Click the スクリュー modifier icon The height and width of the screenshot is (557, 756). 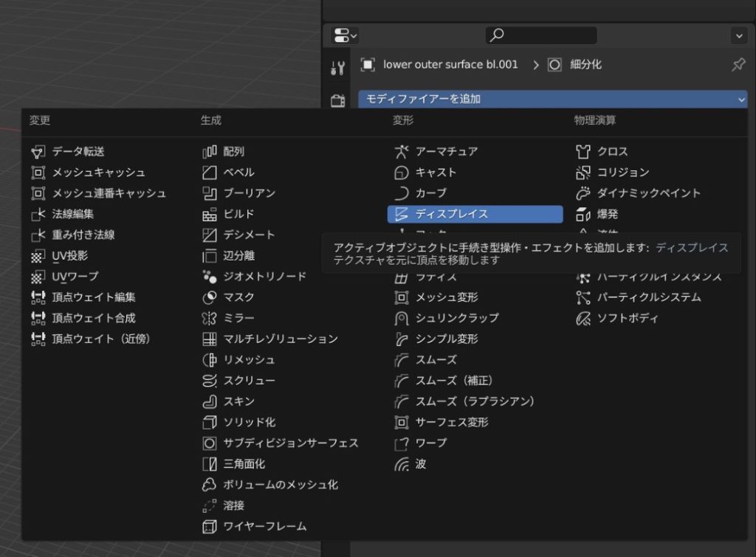tap(210, 381)
